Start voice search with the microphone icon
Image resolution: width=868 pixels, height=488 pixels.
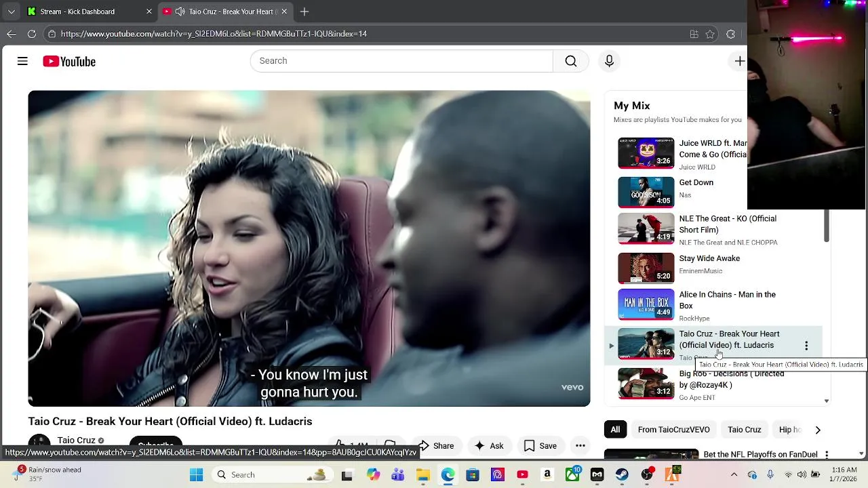point(609,61)
